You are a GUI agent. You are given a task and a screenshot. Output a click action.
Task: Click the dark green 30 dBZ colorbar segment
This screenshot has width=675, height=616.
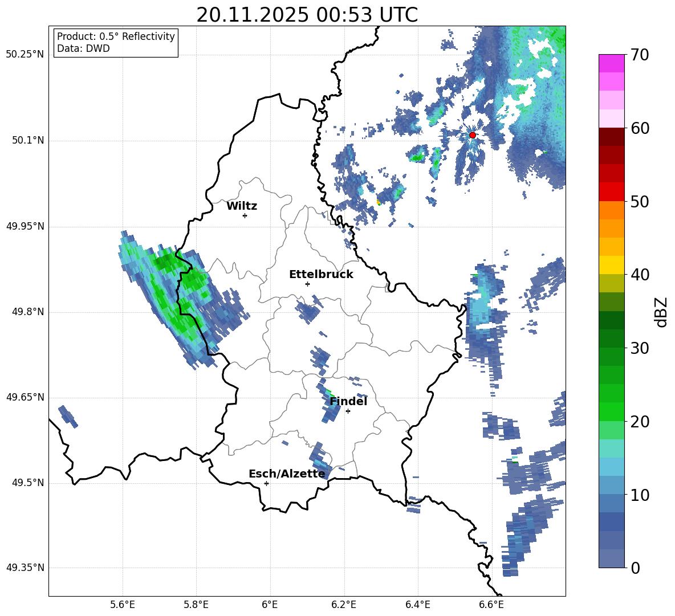[x=611, y=338]
